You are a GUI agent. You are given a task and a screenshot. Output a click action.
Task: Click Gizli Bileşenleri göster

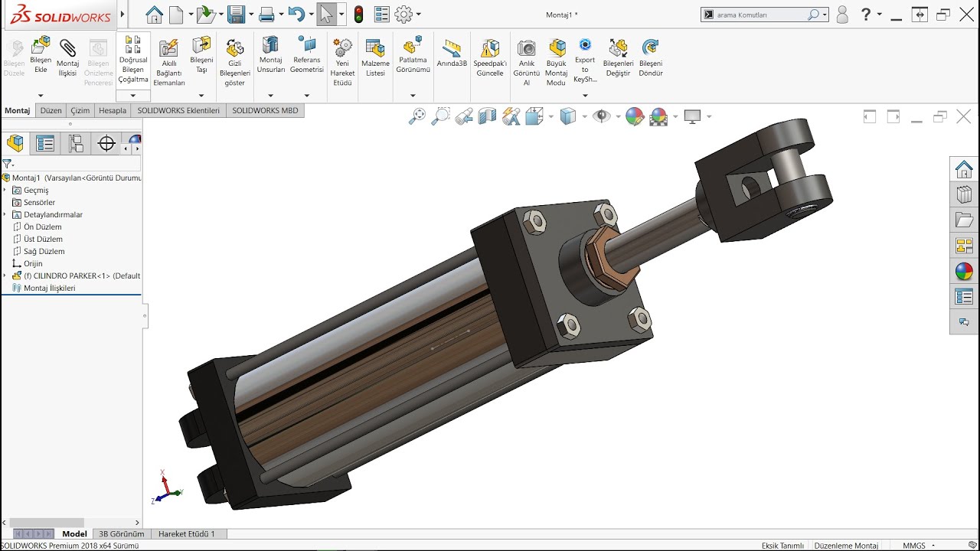(235, 63)
